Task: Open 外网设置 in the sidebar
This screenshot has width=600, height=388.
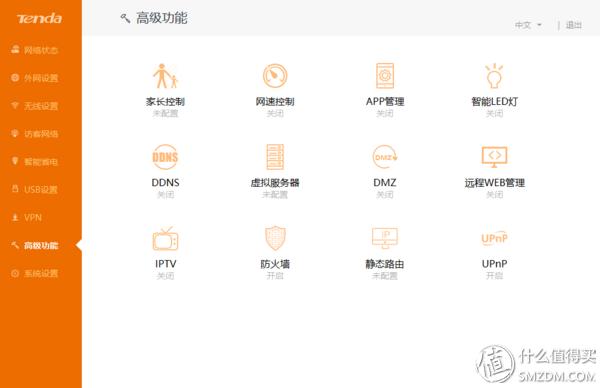Action: click(x=35, y=78)
